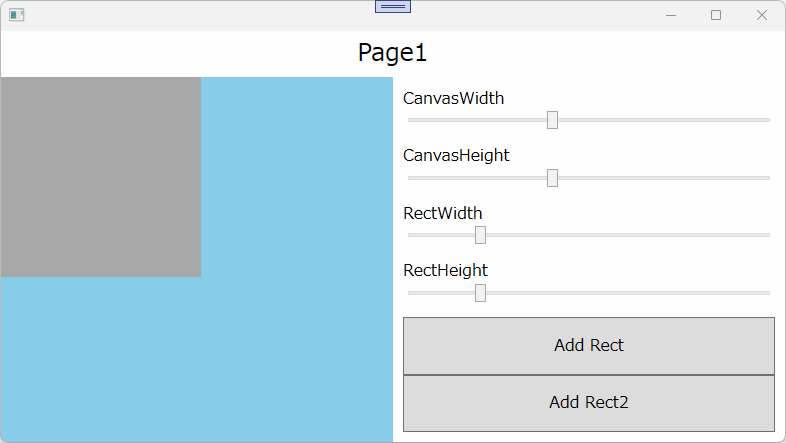Click the CanvasWidth label
Screen dimensions: 786x443
pyautogui.click(x=453, y=98)
